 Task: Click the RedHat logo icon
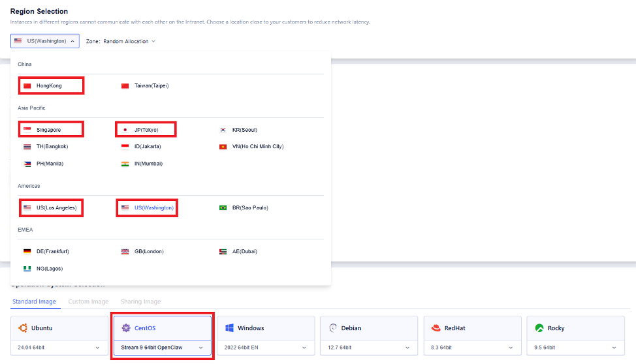(436, 328)
